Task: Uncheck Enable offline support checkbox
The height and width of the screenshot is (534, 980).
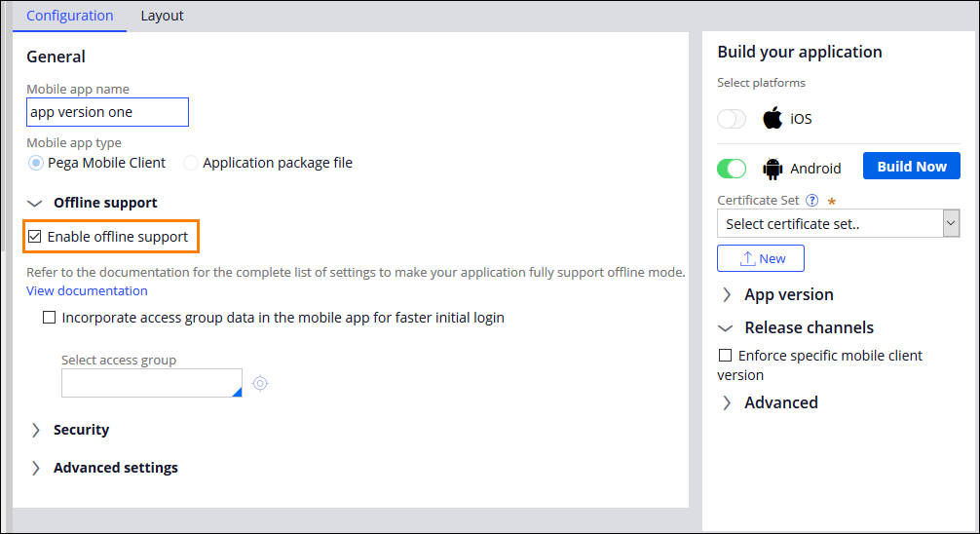Action: coord(35,237)
